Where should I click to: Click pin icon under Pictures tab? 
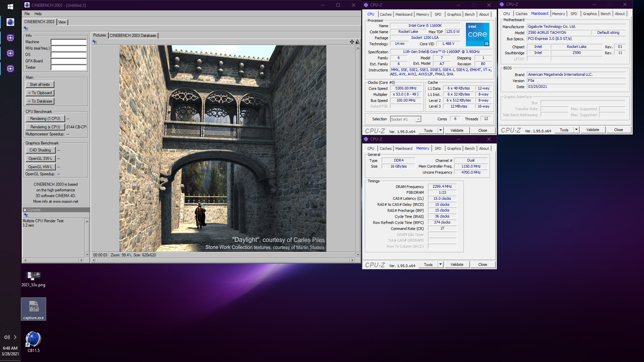[95, 42]
